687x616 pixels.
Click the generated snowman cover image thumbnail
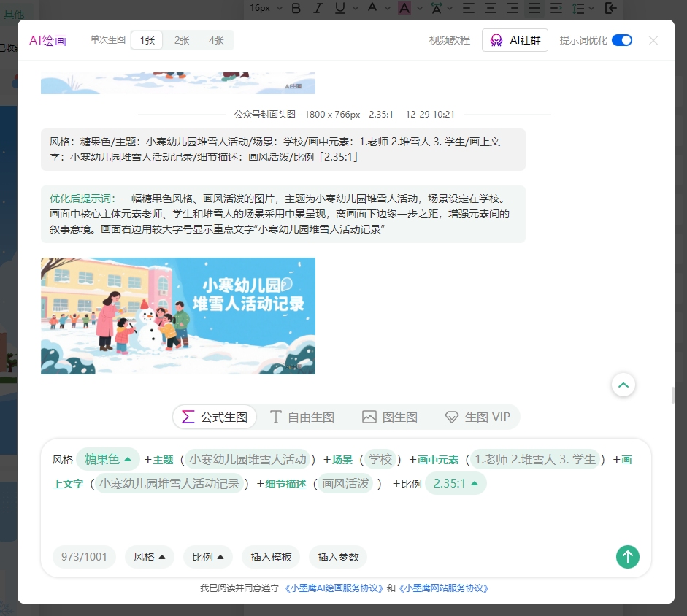coord(178,315)
